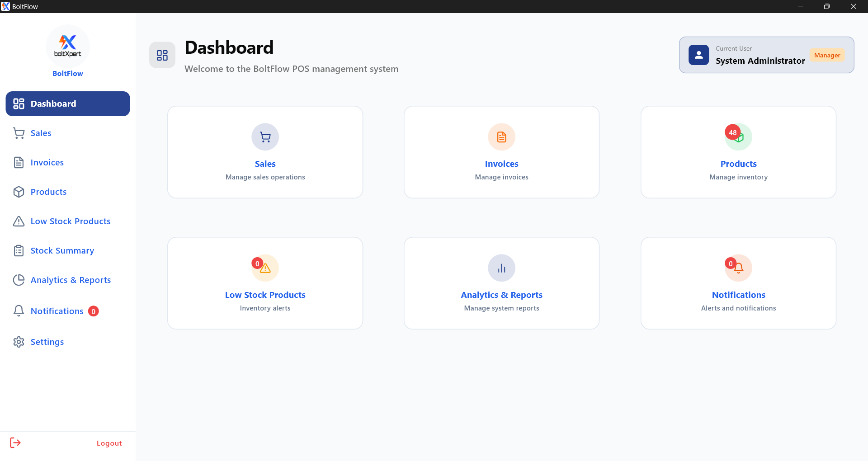868x461 pixels.
Task: Select Products in the sidebar navigation
Action: pos(48,192)
